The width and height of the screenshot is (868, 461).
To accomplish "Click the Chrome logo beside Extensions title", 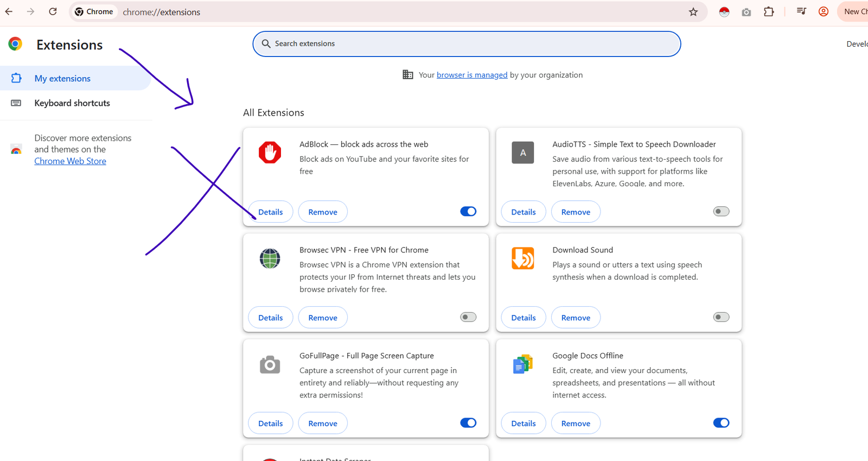I will click(x=15, y=44).
